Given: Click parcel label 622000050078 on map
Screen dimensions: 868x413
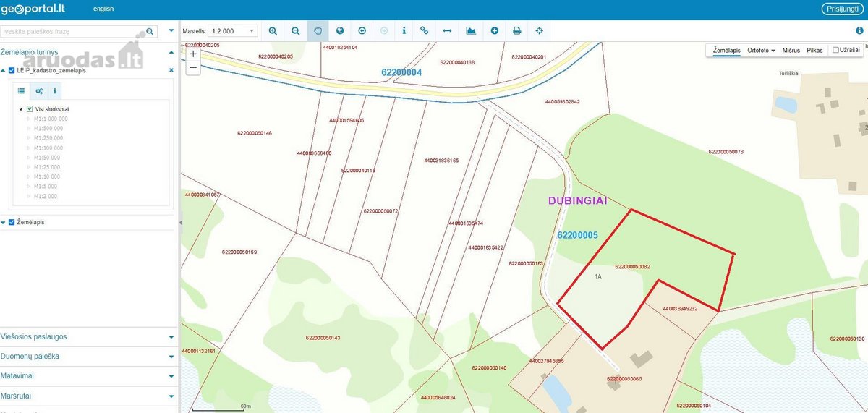Looking at the screenshot, I should 726,152.
